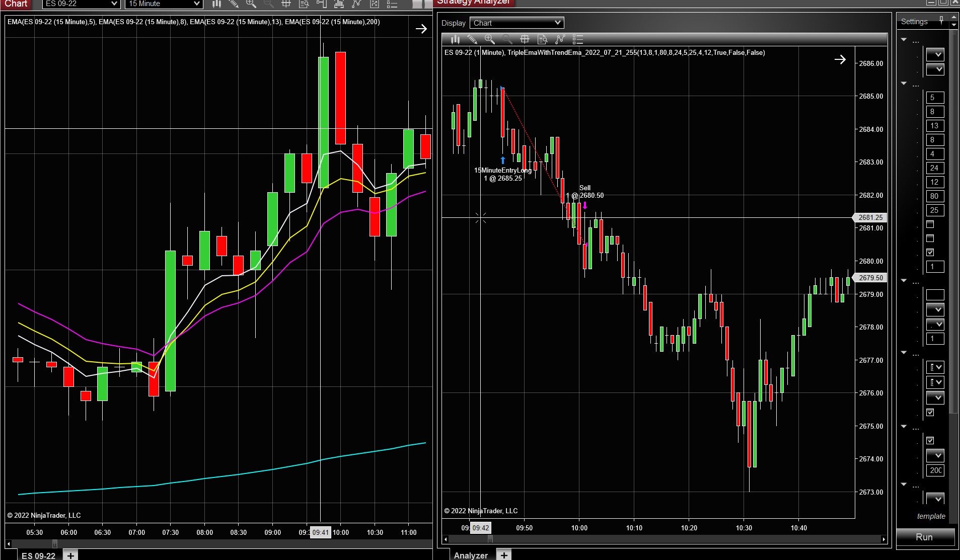Collapse the first Settings section chevron

pos(903,39)
